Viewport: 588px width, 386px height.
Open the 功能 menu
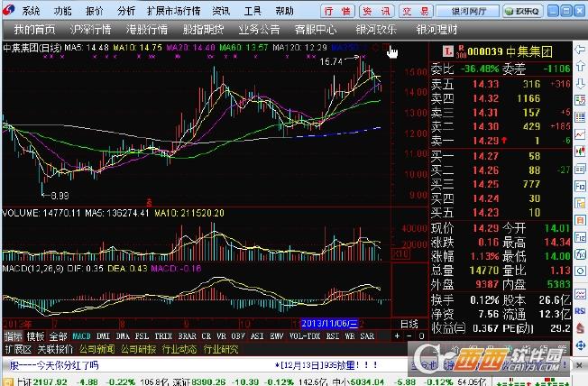point(62,11)
